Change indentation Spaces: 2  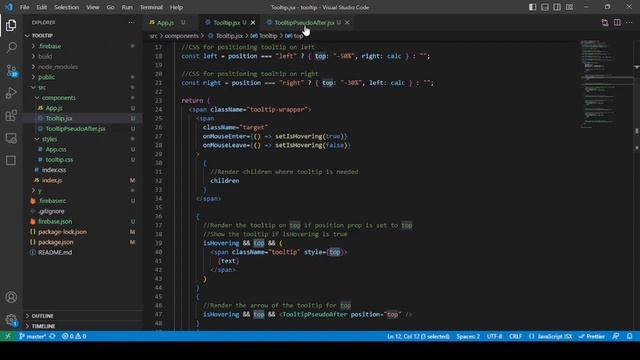point(468,336)
